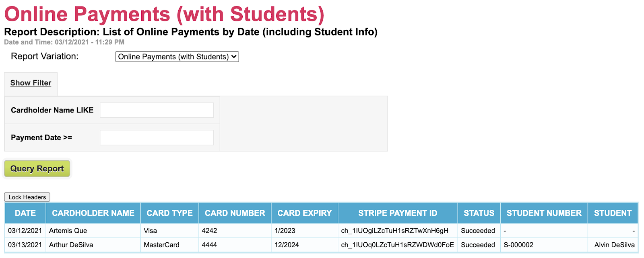Screen dimensions: 644x258
Task: Click the Lock Headers button
Action: point(27,197)
